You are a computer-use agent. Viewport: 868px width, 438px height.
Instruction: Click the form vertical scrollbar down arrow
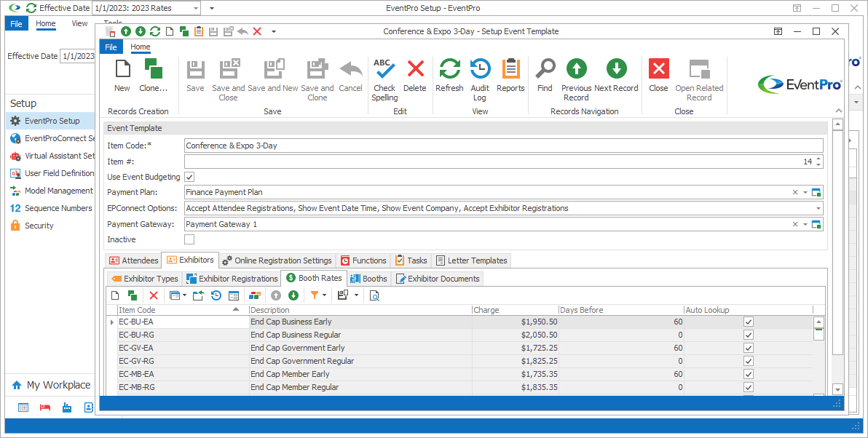pos(837,390)
